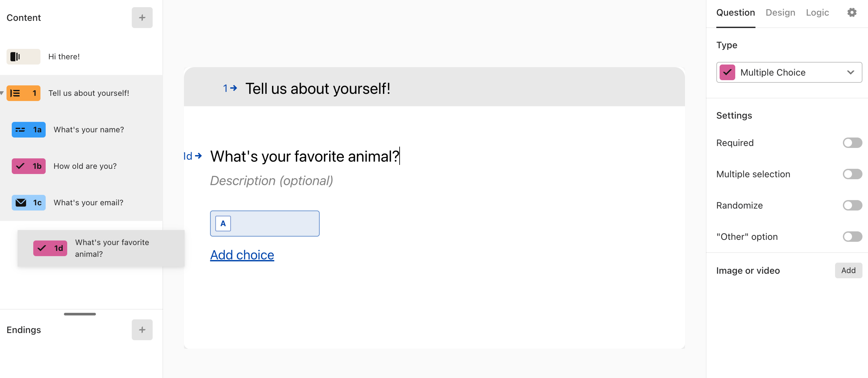
Task: Click the welcome screen icon for Hi there!
Action: click(x=23, y=57)
